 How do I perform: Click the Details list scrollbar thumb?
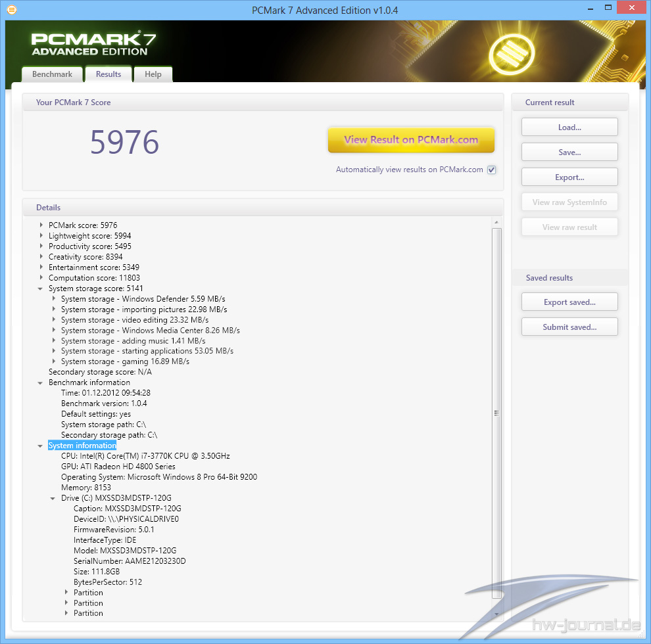(x=496, y=413)
